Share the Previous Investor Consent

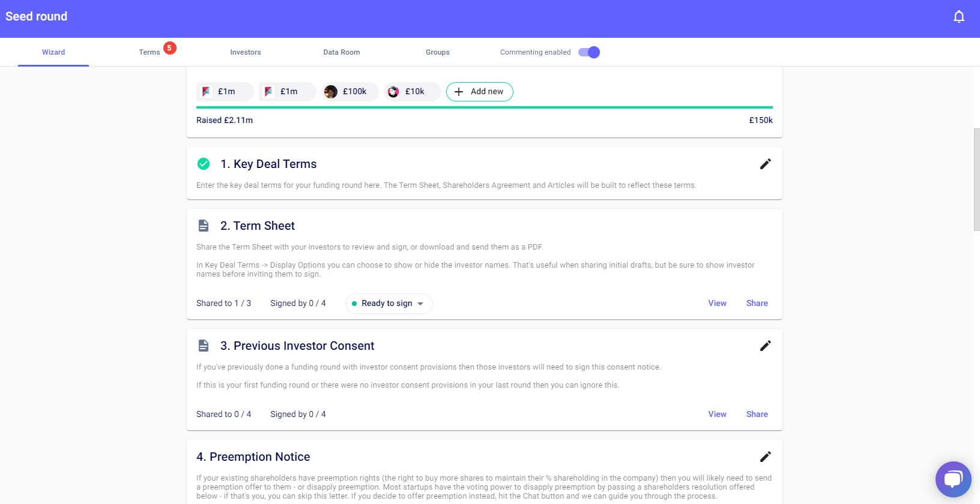(x=757, y=415)
